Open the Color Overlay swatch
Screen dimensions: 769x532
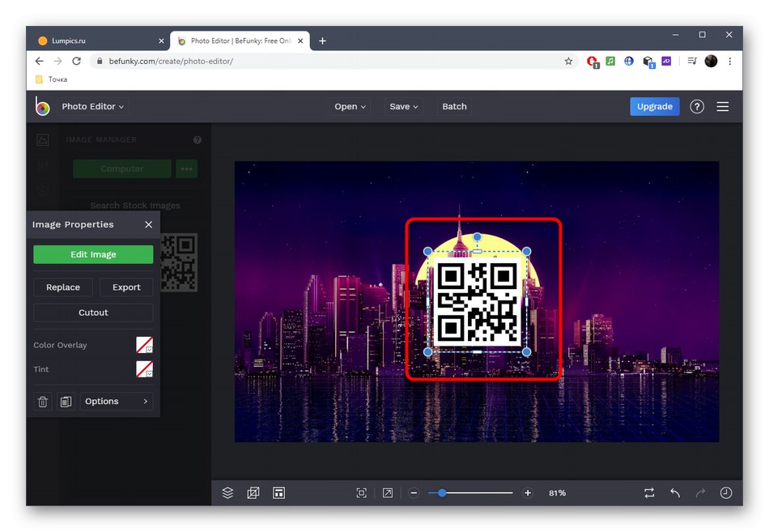(144, 345)
